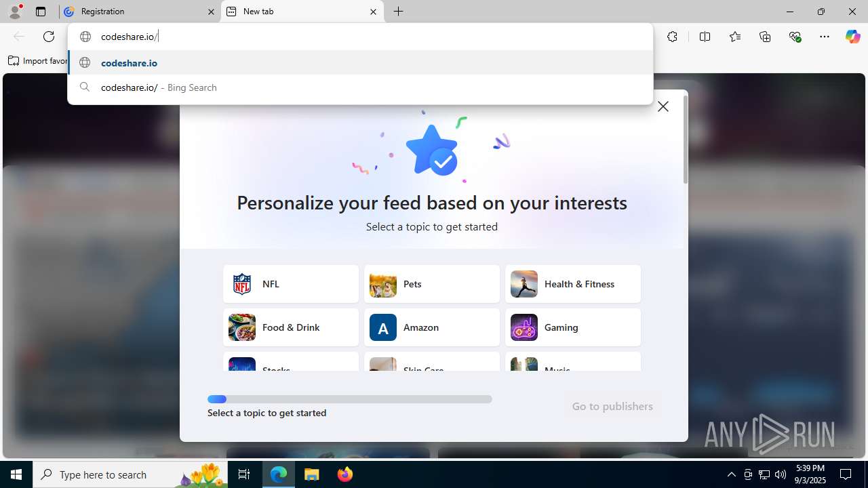The width and height of the screenshot is (868, 488).
Task: Open the Windows Start menu
Action: 16,474
